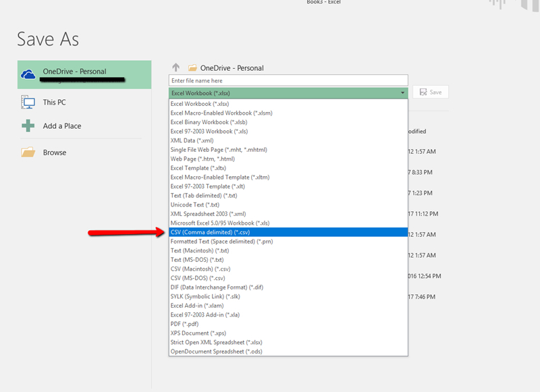Screen dimensions: 540x392
Task: Pick Strict Open XML Spreadsheet (*.xlsx)
Action: point(288,343)
